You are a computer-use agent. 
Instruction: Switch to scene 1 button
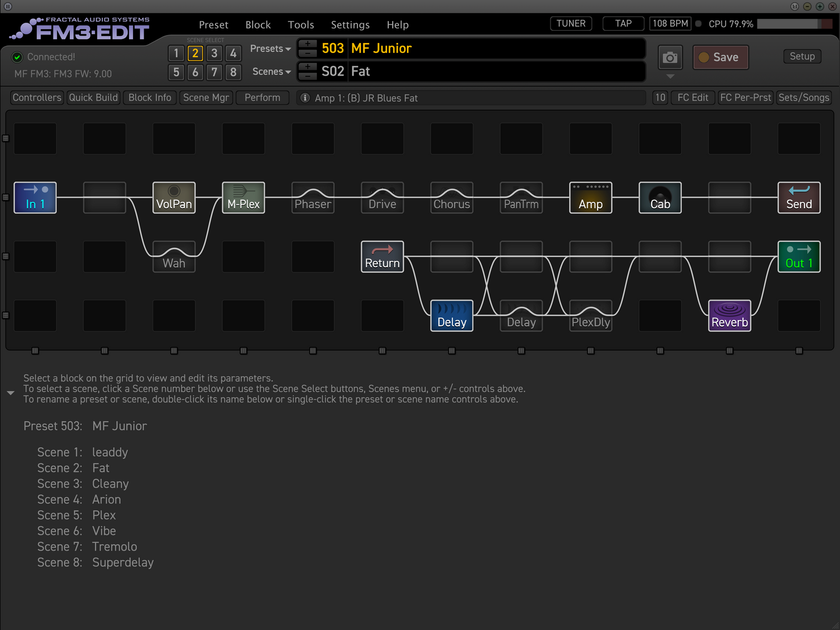coord(176,54)
